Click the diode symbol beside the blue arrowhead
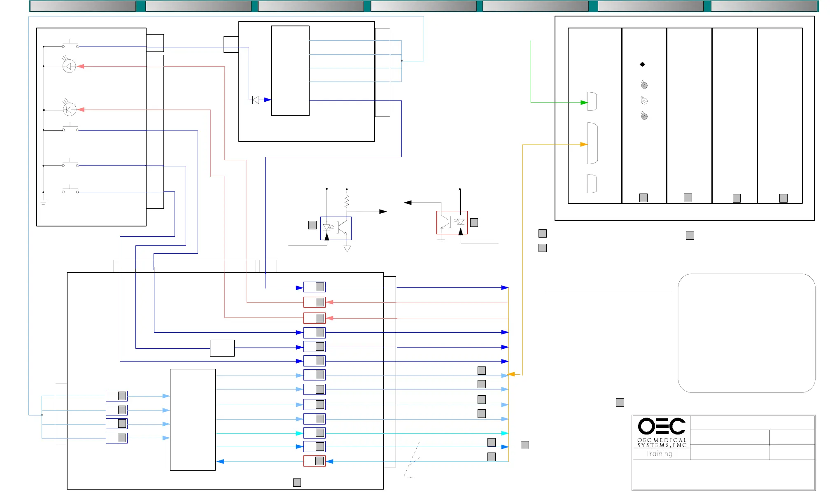 pos(256,100)
